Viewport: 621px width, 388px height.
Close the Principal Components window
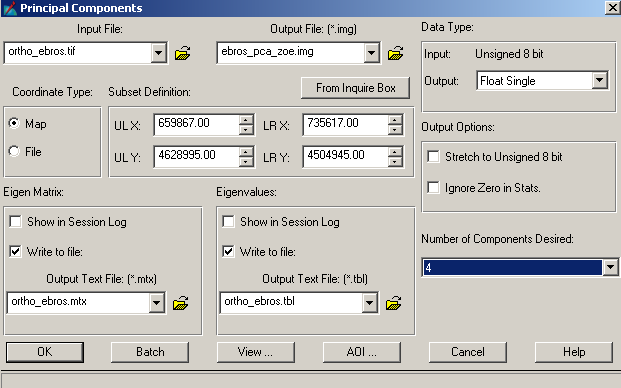tap(613, 8)
